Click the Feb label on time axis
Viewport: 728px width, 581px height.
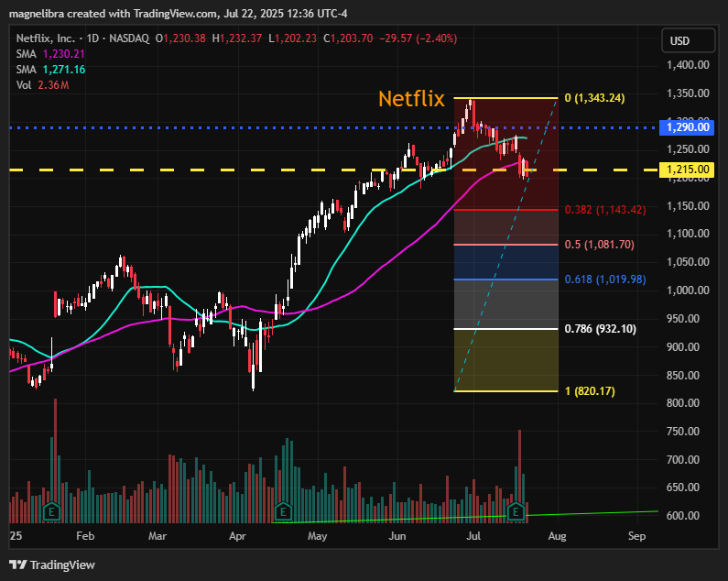tap(85, 536)
